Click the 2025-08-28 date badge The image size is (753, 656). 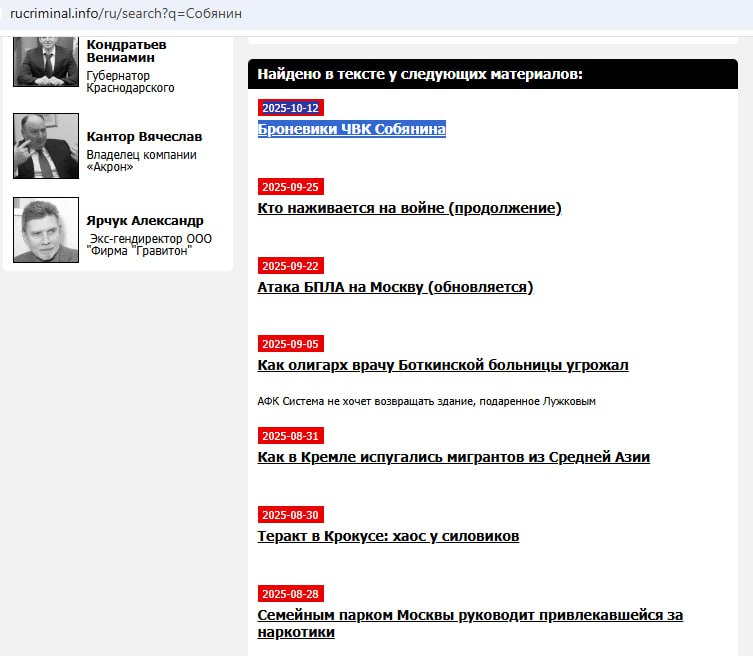290,594
